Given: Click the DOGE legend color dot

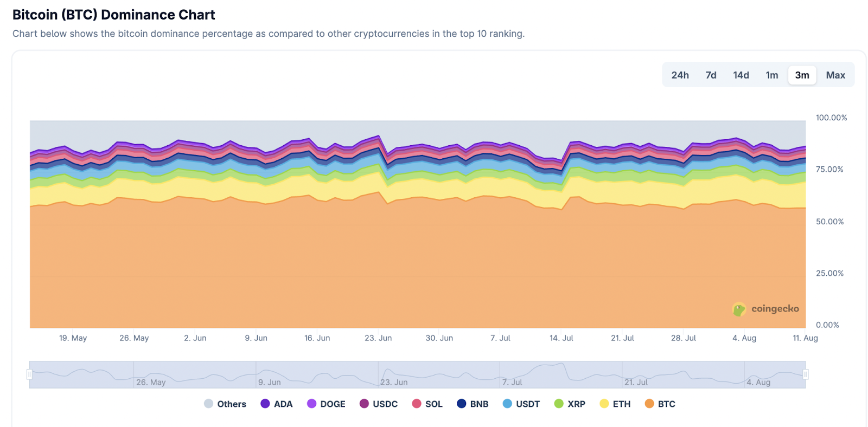Looking at the screenshot, I should 313,404.
